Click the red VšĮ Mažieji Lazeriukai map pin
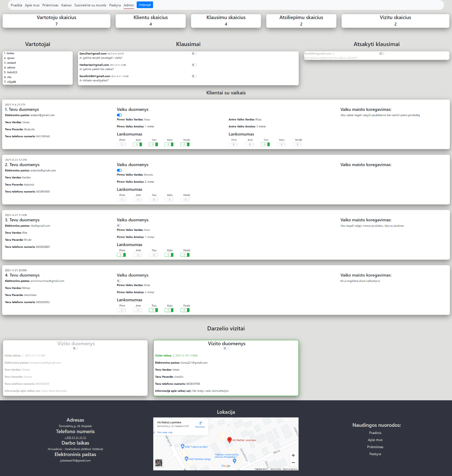 tap(229, 440)
